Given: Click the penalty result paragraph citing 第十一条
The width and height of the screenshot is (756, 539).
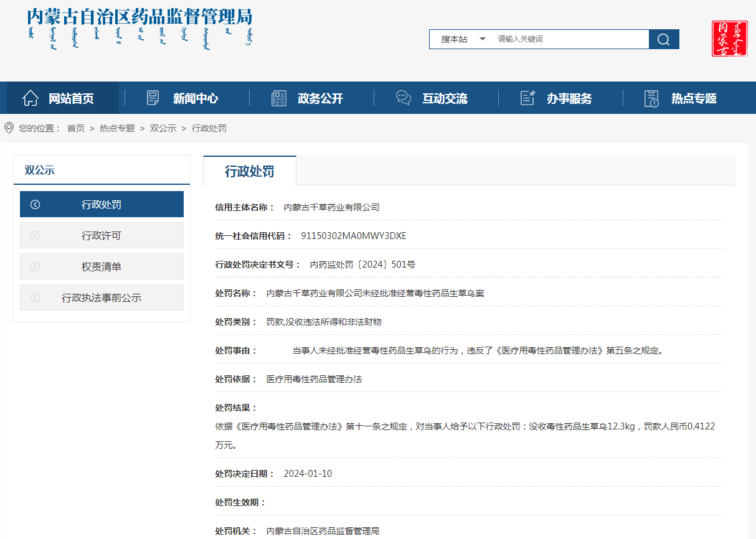Looking at the screenshot, I should click(465, 436).
